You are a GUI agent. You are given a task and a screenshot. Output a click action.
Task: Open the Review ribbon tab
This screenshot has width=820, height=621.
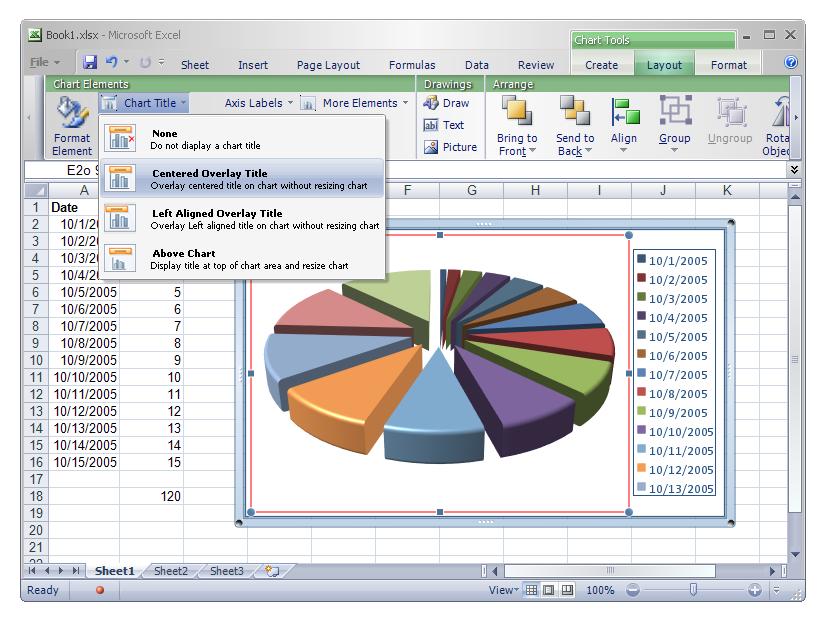pyautogui.click(x=536, y=65)
